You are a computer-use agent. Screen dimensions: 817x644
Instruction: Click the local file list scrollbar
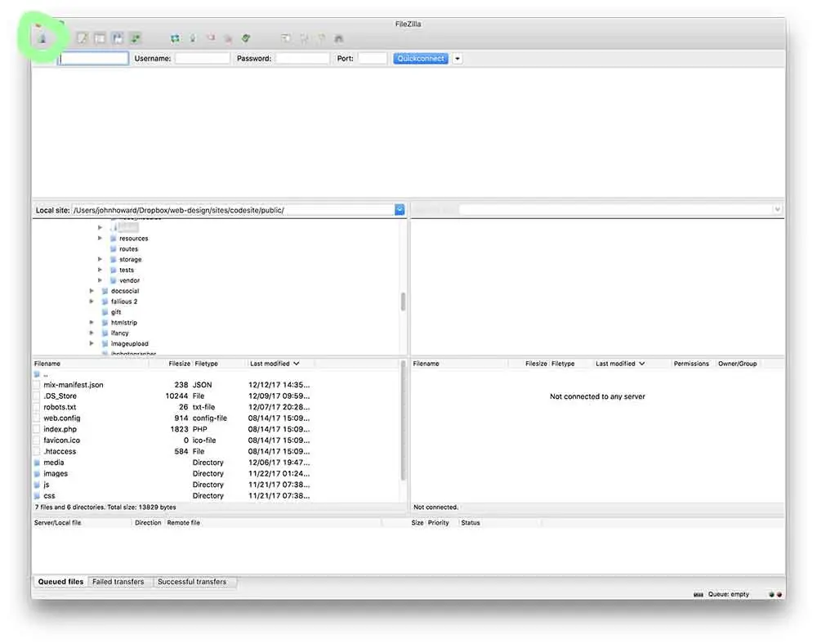pos(403,420)
